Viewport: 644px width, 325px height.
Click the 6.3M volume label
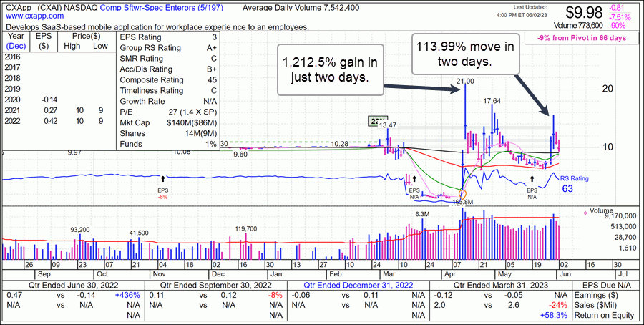pyautogui.click(x=421, y=214)
